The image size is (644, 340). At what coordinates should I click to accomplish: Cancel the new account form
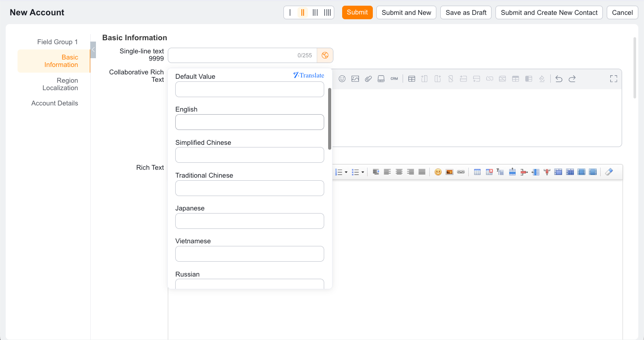pos(622,12)
